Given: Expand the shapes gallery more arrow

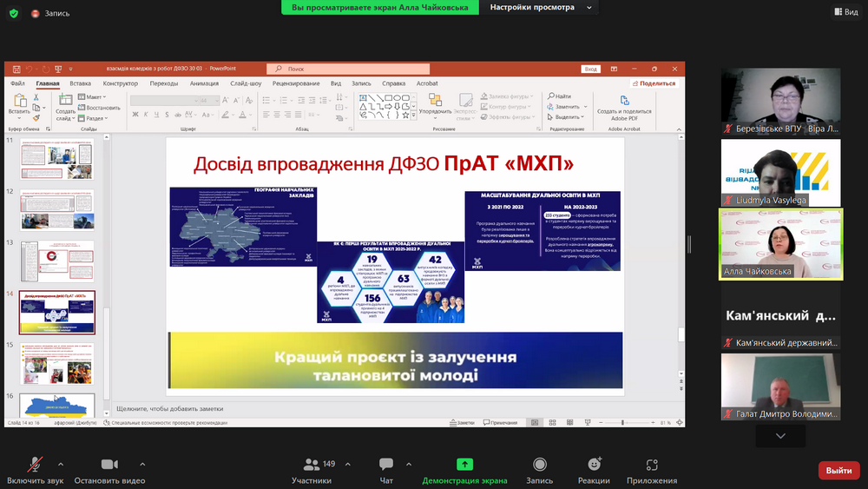Looking at the screenshot, I should pyautogui.click(x=413, y=116).
